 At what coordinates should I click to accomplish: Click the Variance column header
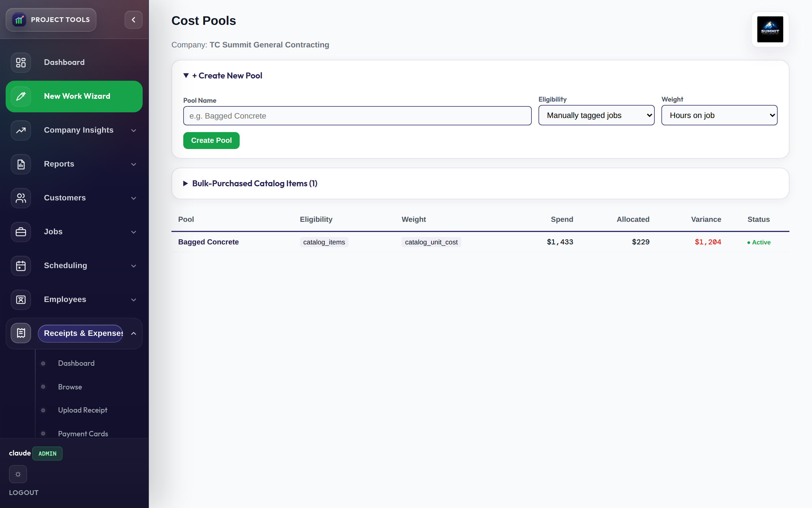[706, 219]
